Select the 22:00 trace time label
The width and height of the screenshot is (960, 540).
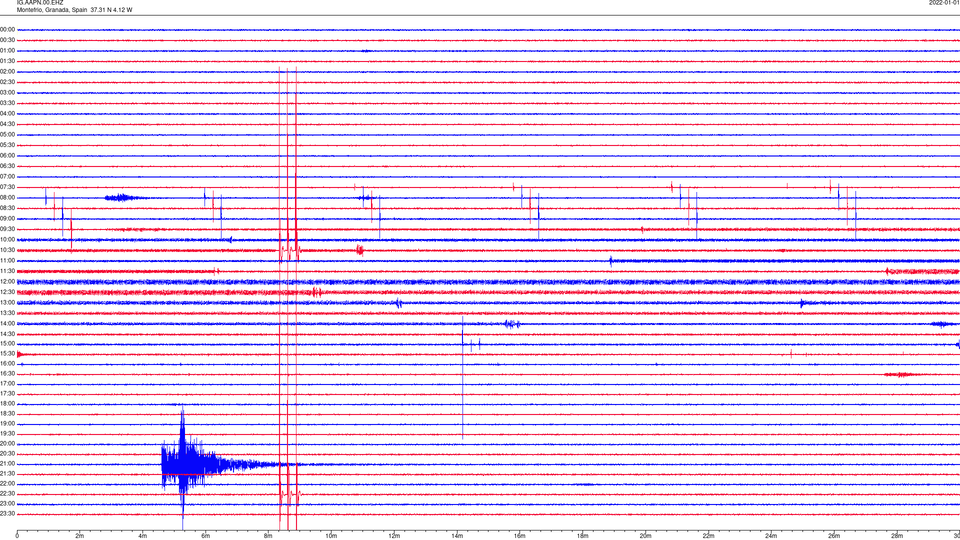[x=8, y=484]
